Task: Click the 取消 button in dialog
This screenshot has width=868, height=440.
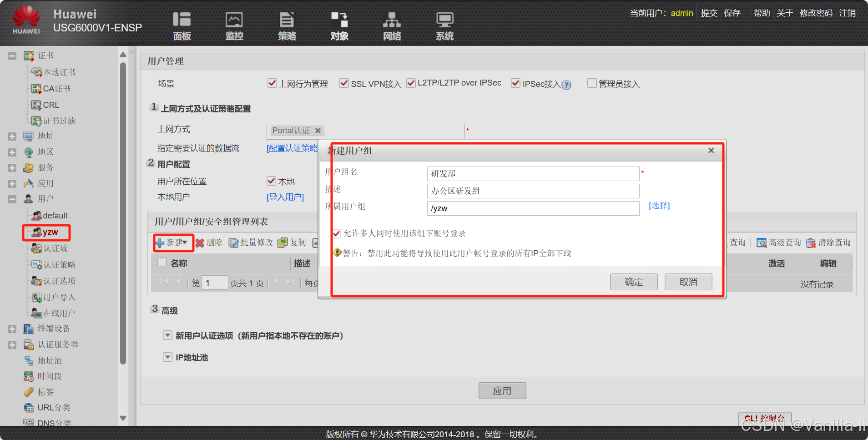Action: tap(688, 282)
